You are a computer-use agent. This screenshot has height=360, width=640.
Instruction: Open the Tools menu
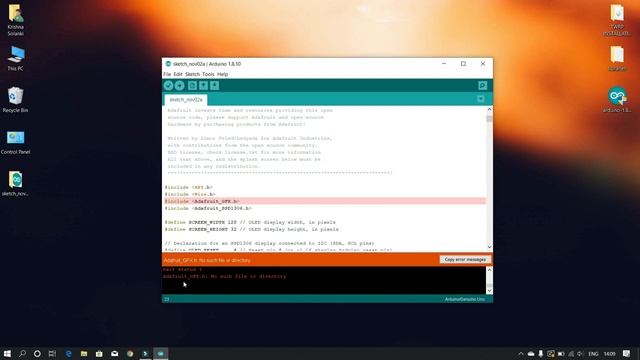point(208,74)
